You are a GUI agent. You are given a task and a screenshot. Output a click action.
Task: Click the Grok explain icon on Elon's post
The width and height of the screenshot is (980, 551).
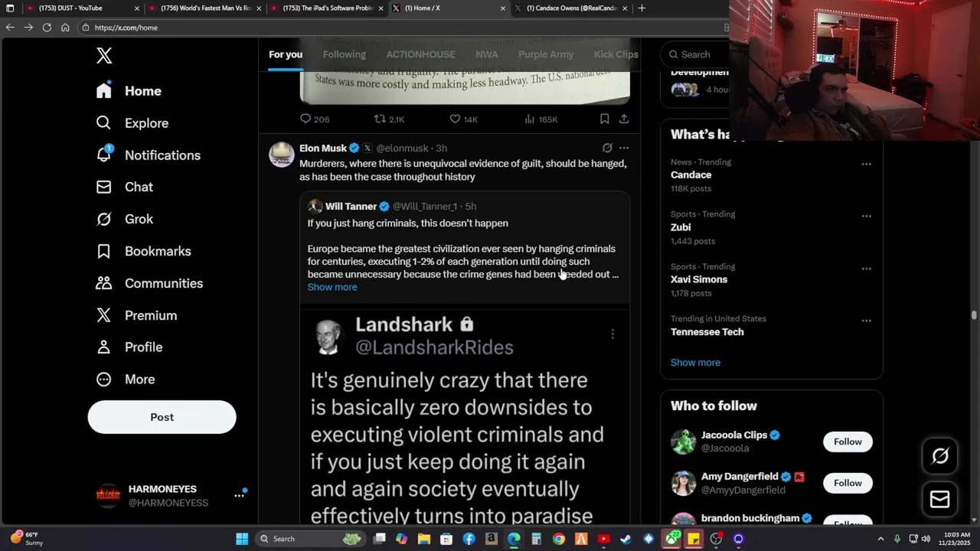click(607, 148)
